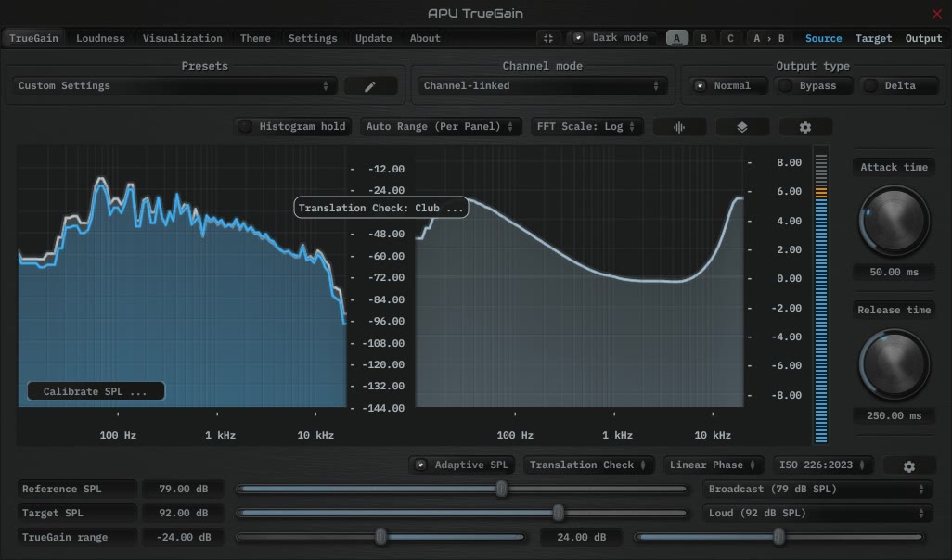
Task: Open the Auto Range (Per Panel) dropdown
Action: pyautogui.click(x=440, y=126)
